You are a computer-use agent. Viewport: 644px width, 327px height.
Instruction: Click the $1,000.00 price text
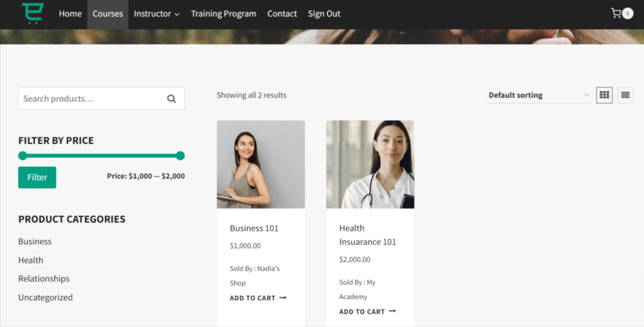(x=245, y=246)
